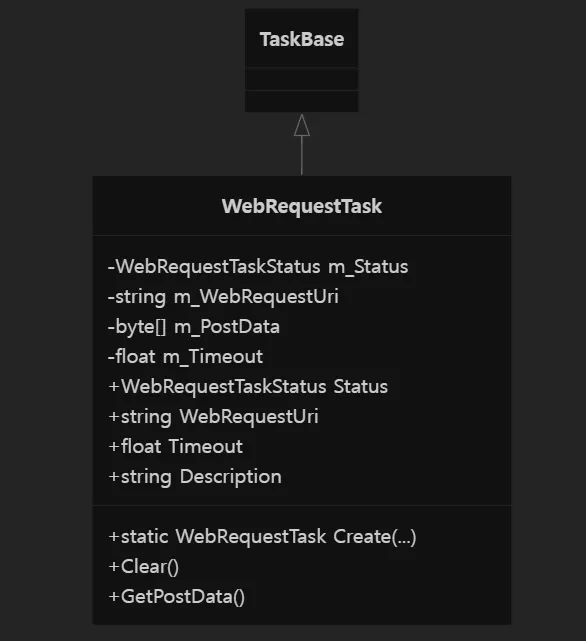Select the public string WebRequestUri property

(x=213, y=417)
